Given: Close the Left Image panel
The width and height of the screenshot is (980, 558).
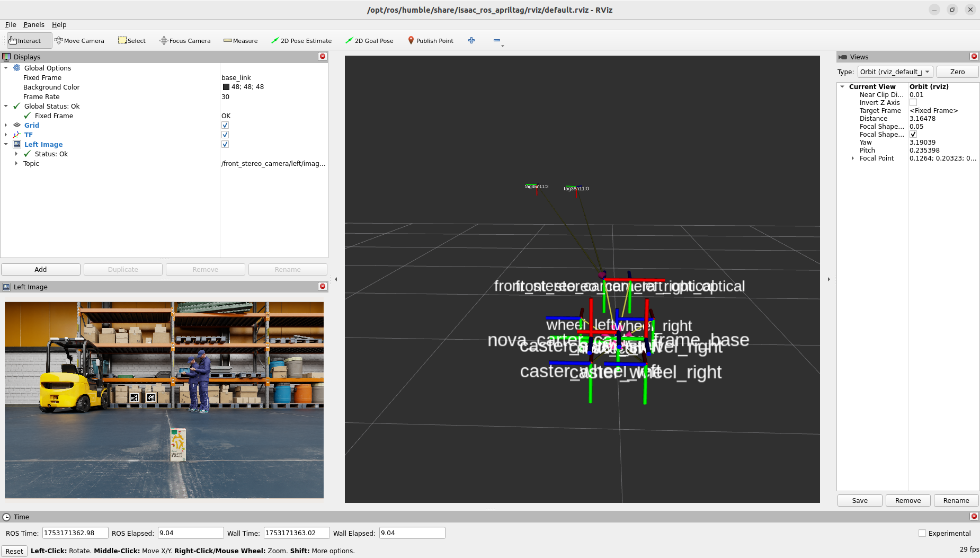Looking at the screenshot, I should coord(322,287).
